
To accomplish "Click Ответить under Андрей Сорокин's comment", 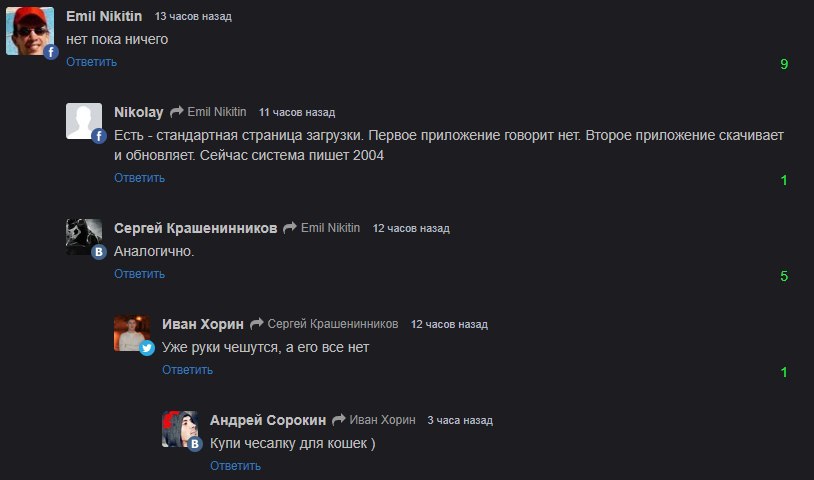I will pyautogui.click(x=235, y=466).
